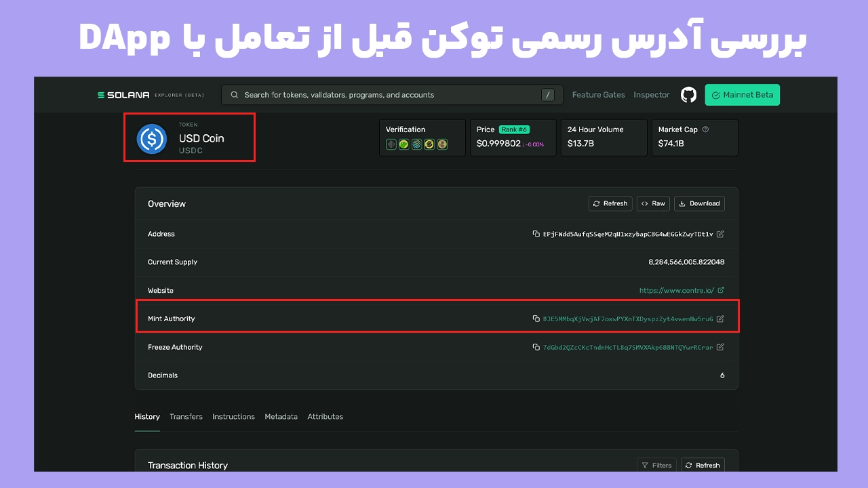Click edit icon beside Freeze Authority
This screenshot has width=868, height=488.
point(720,347)
